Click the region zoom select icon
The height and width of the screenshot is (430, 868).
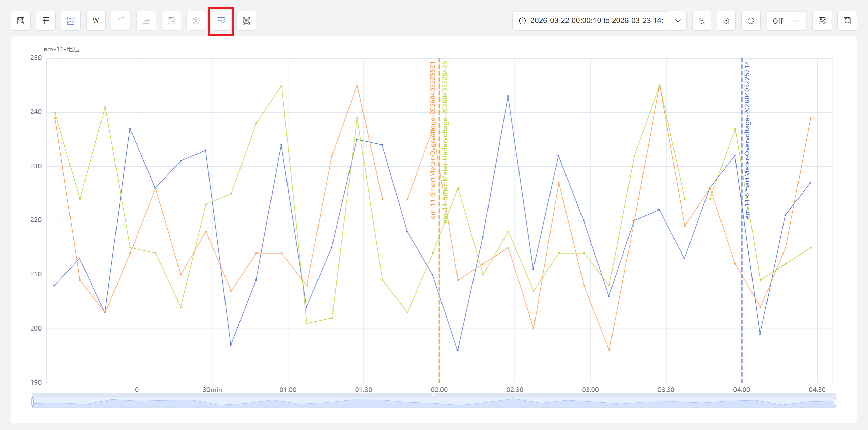pyautogui.click(x=171, y=21)
